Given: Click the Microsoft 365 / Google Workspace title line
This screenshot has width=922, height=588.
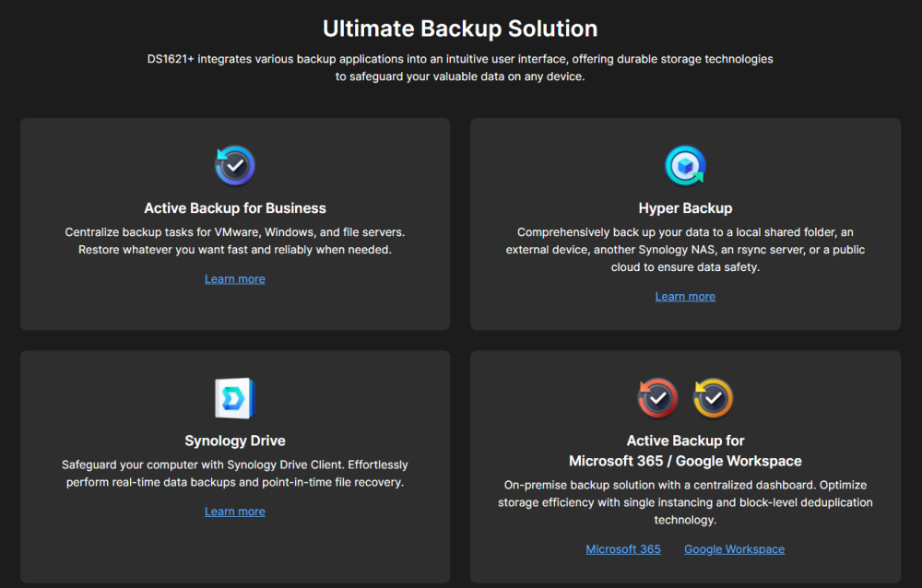Looking at the screenshot, I should [685, 461].
